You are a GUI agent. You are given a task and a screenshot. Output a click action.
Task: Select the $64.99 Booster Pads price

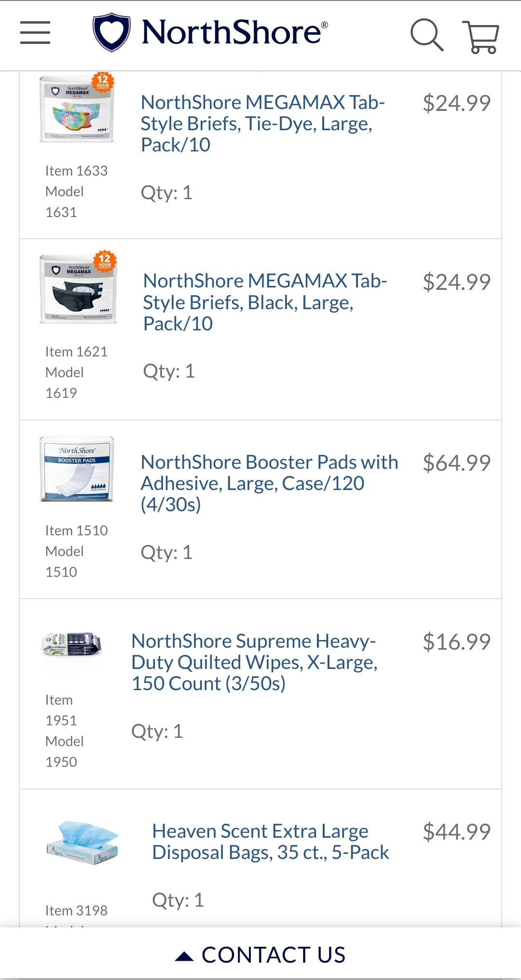(456, 463)
